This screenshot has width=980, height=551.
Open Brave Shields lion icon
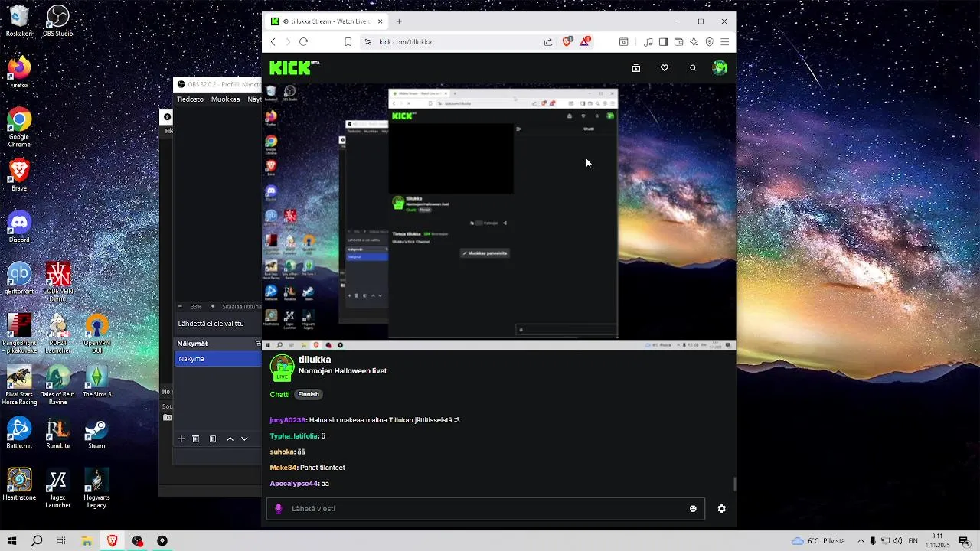coord(567,41)
